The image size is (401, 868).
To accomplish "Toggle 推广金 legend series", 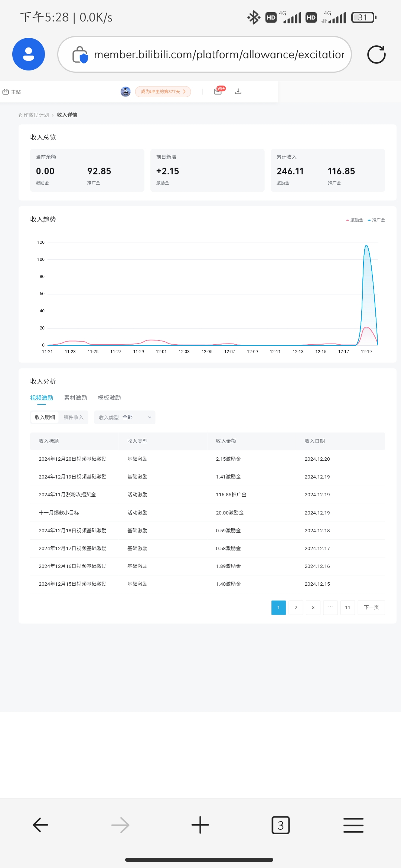I will 376,220.
